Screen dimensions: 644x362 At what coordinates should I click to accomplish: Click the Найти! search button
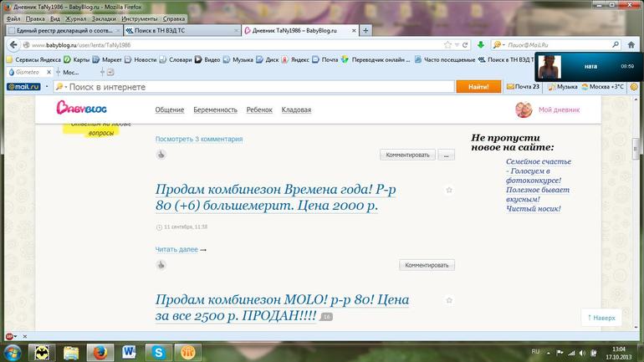click(x=478, y=87)
